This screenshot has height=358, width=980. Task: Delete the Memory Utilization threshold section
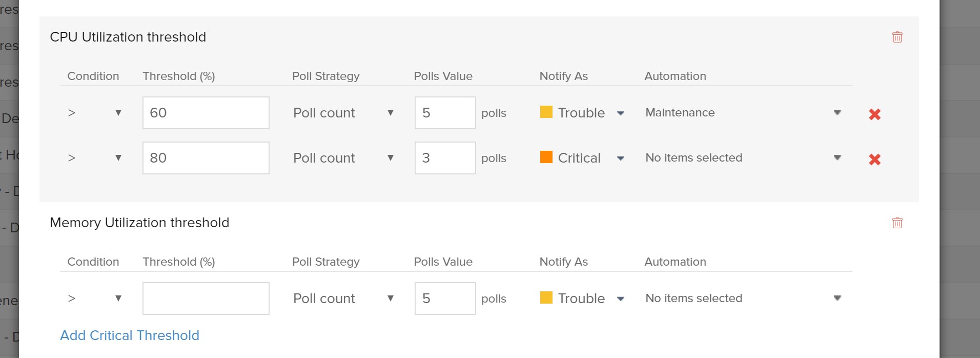click(x=897, y=223)
